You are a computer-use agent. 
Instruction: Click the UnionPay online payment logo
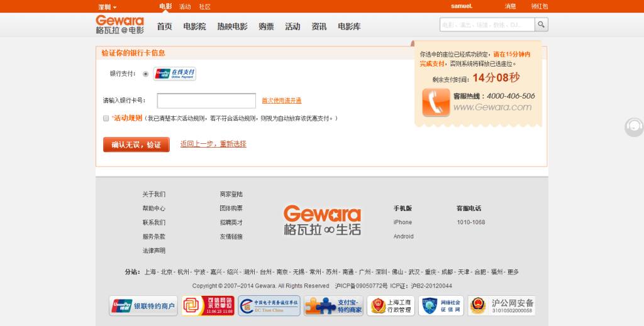tap(175, 74)
